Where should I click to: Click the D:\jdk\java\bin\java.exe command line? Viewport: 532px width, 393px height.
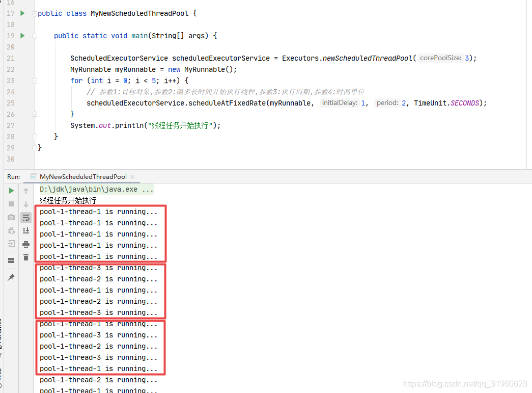pyautogui.click(x=96, y=189)
